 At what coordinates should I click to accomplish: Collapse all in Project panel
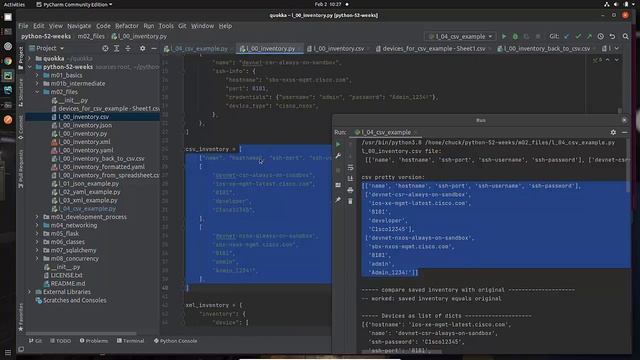[128, 48]
